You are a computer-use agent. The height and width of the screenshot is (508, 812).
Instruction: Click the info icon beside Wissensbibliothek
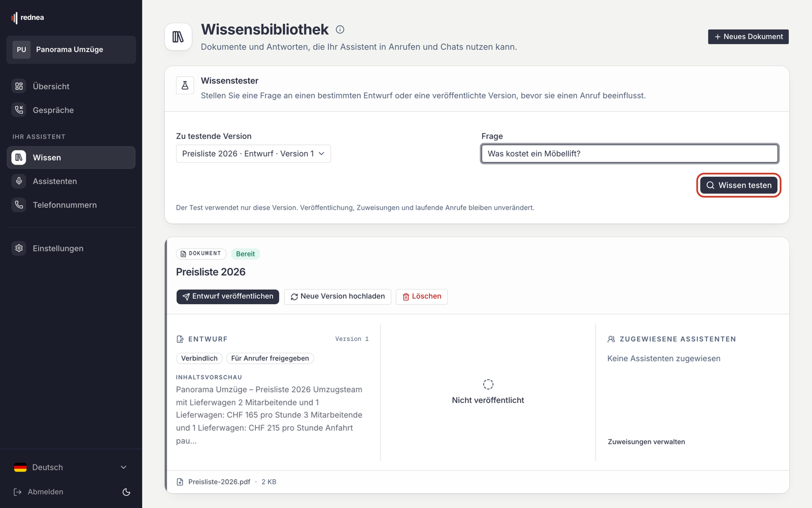point(340,29)
